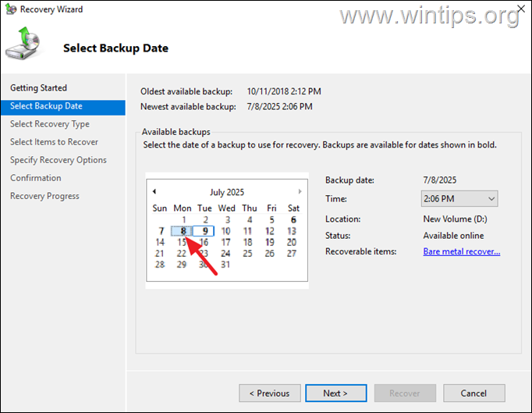Click the Backup date value 7/8/2025
Screen dimensions: 532x413
point(440,180)
